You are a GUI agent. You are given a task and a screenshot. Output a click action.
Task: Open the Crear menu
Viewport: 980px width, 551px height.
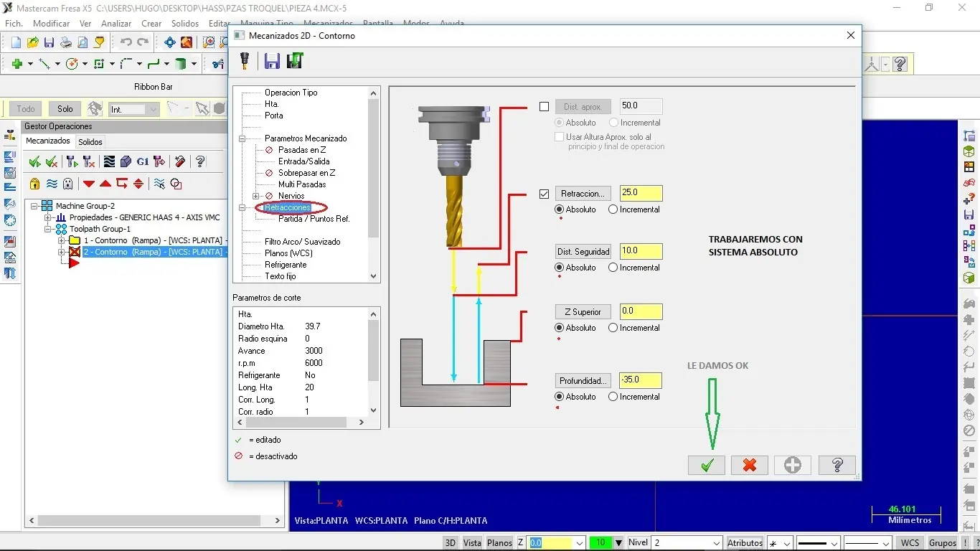[x=151, y=24]
